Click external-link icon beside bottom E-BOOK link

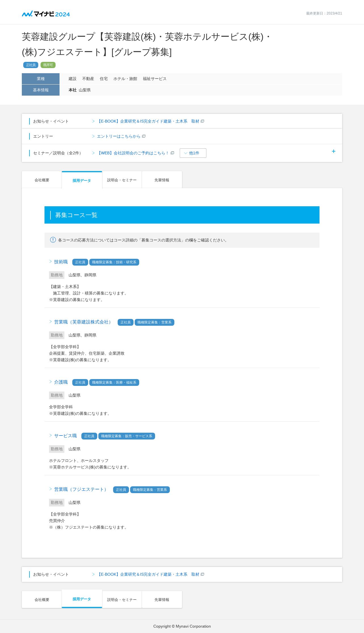point(202,574)
